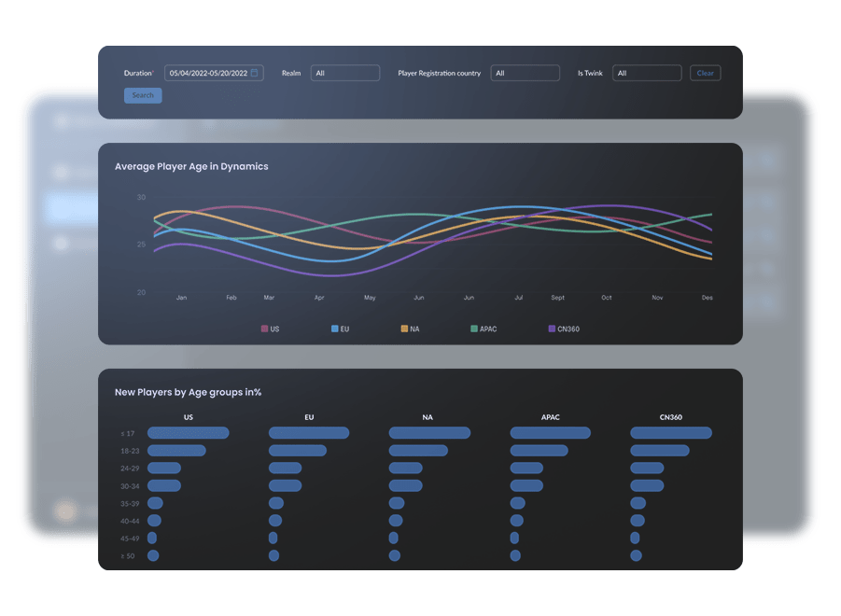
Task: Select the EU 18-23 age bar
Action: [297, 451]
